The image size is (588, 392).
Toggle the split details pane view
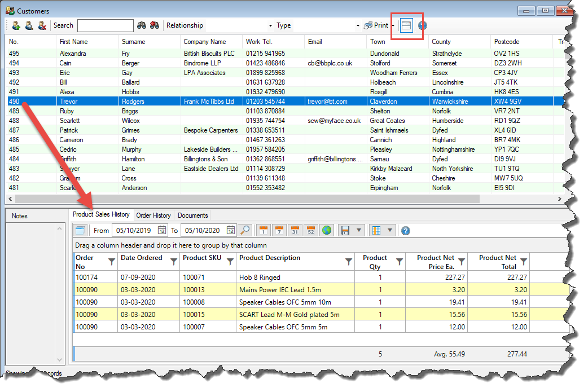[x=407, y=25]
